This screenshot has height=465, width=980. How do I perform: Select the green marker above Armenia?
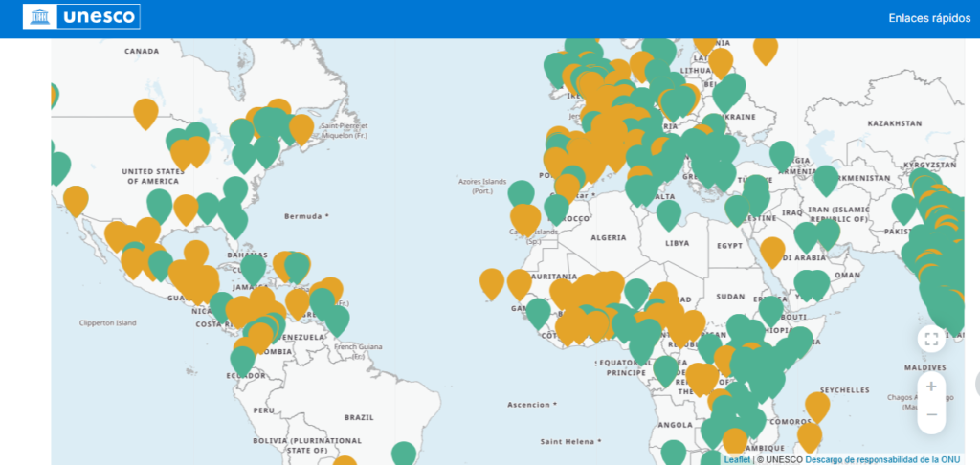[782, 155]
